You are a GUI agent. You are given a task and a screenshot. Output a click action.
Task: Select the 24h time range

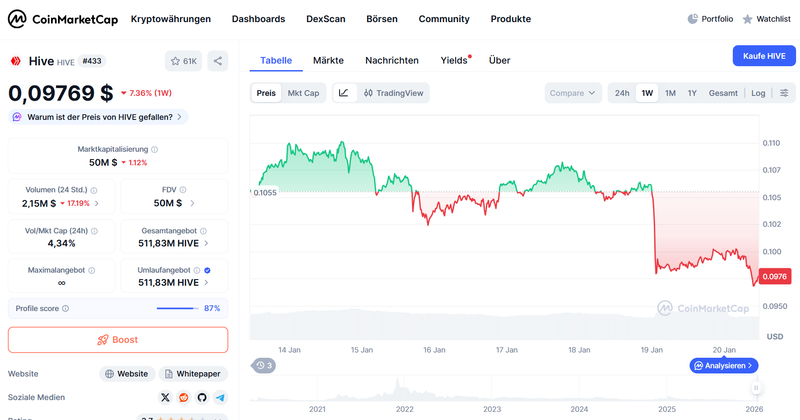(622, 93)
